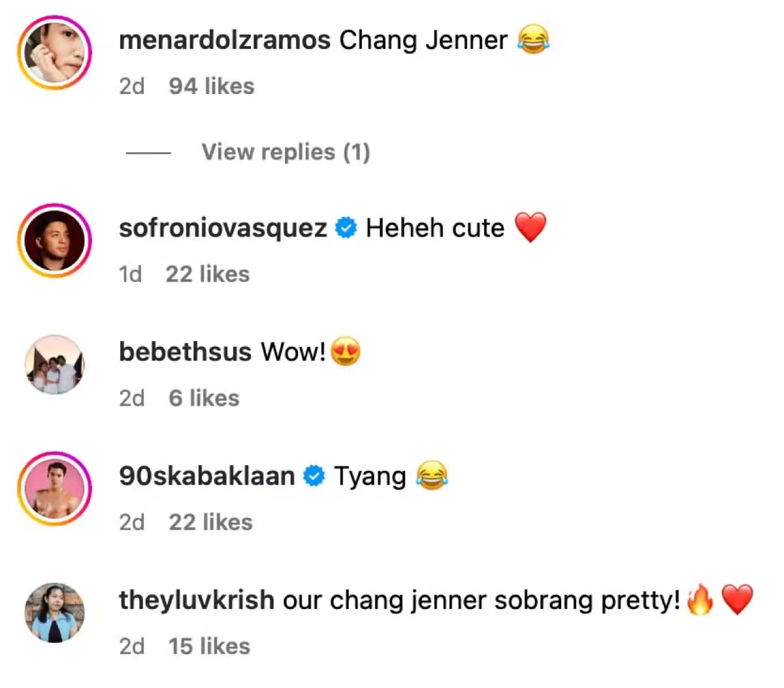View 6 likes on Wow! comment
The height and width of the screenshot is (688, 784).
pos(204,398)
